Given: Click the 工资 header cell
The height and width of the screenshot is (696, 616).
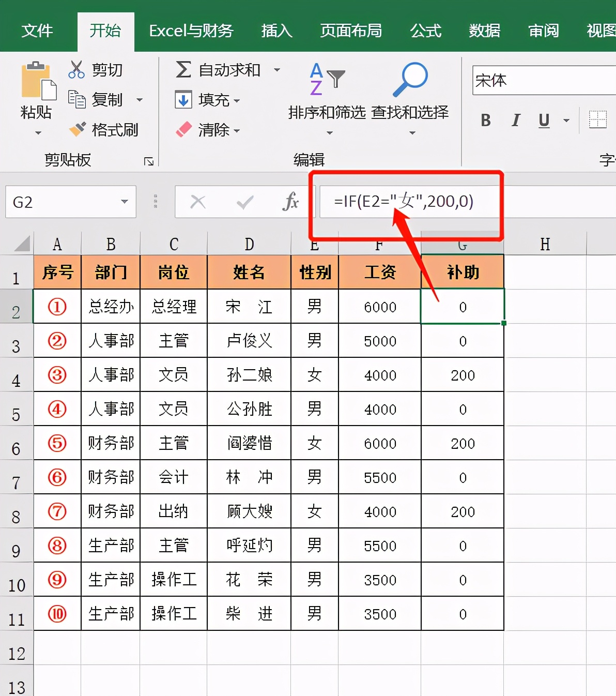Looking at the screenshot, I should click(380, 272).
